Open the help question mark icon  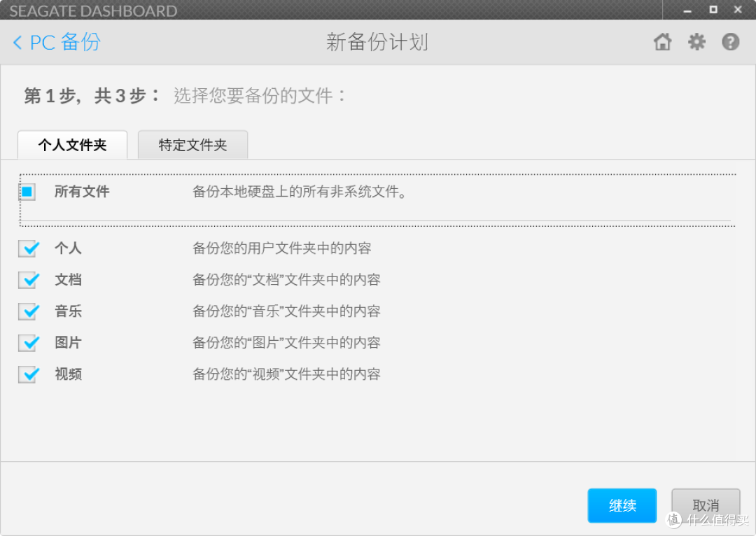tap(730, 42)
